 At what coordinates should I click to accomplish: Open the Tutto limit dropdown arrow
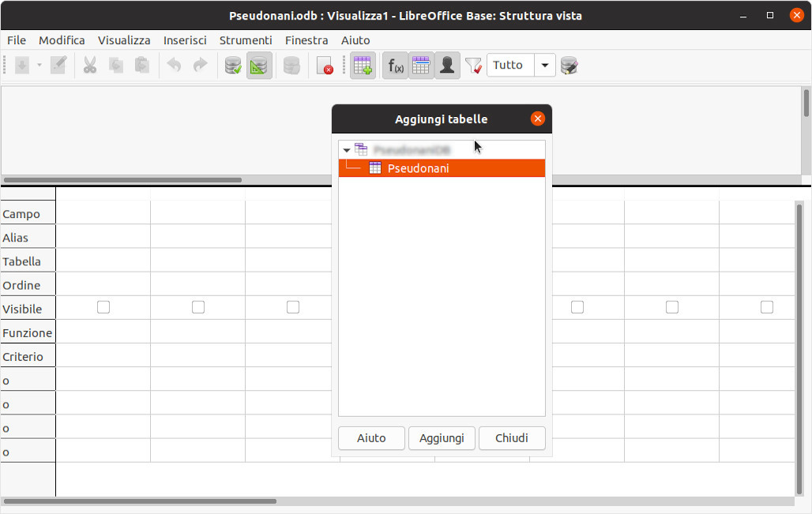pyautogui.click(x=545, y=66)
